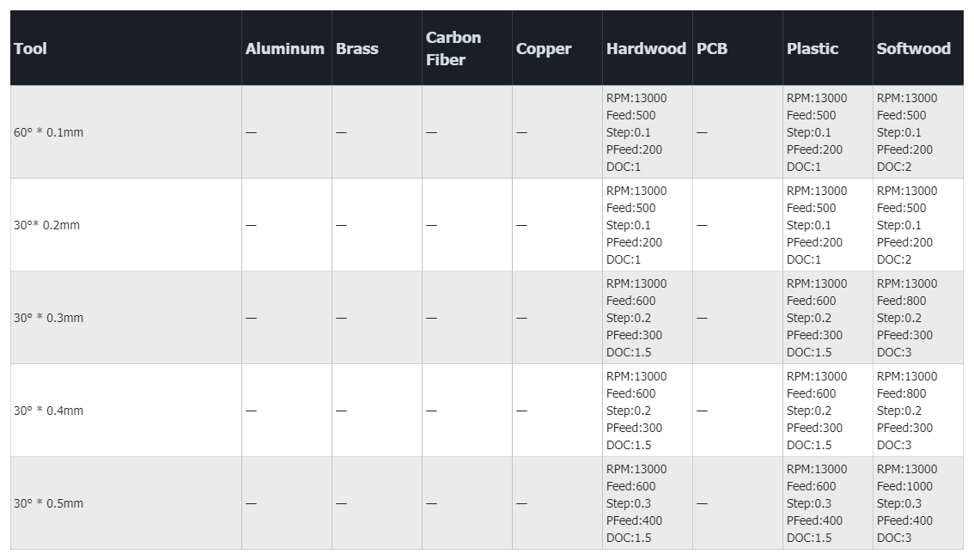Select the 30° * 0.4mm tool row label
Image resolution: width=974 pixels, height=560 pixels.
click(49, 411)
